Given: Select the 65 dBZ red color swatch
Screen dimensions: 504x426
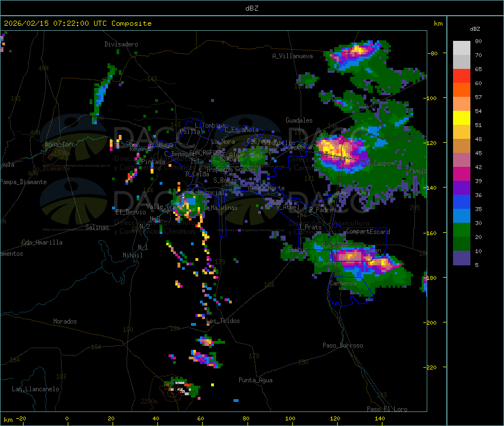Looking at the screenshot, I should click(461, 76).
